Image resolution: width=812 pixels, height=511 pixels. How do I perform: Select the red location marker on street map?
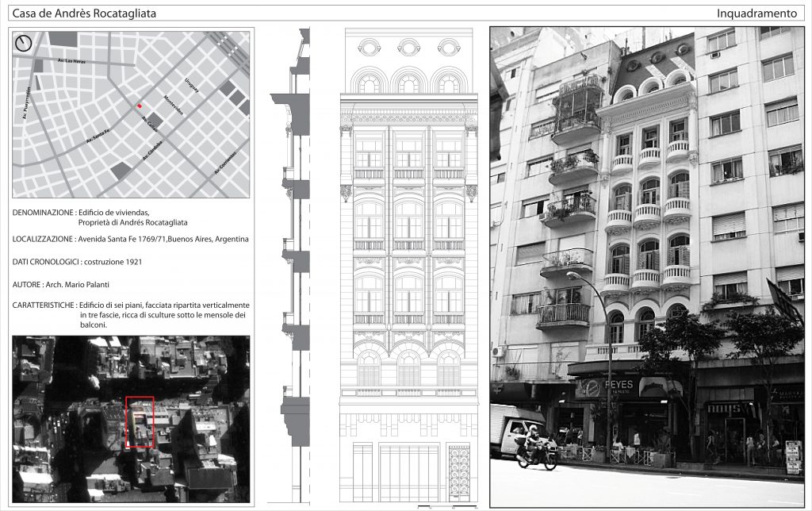tap(140, 106)
